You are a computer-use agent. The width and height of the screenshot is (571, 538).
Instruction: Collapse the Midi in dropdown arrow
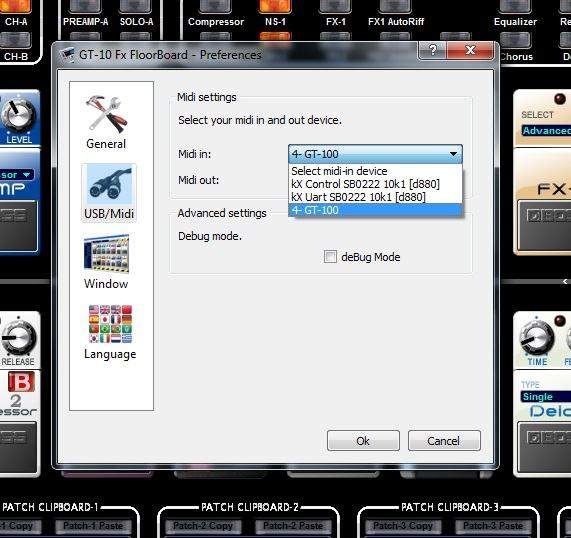click(x=453, y=154)
